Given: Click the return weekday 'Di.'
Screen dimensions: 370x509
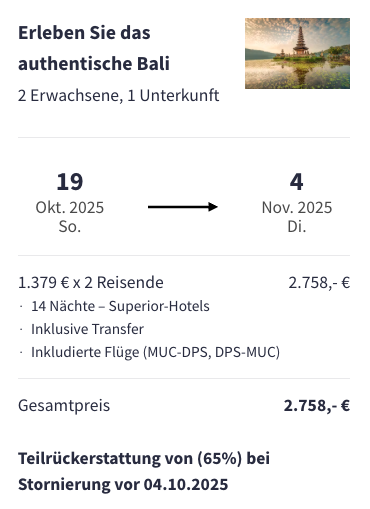Looking at the screenshot, I should (x=297, y=227).
